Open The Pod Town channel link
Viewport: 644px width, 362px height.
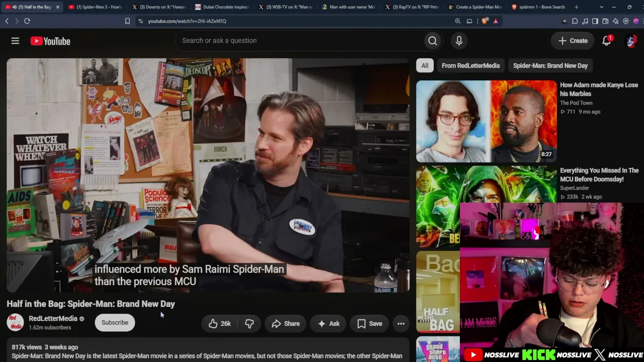(576, 103)
